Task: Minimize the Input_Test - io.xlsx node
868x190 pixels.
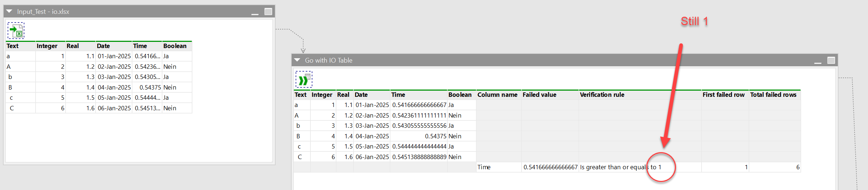Action: click(255, 12)
